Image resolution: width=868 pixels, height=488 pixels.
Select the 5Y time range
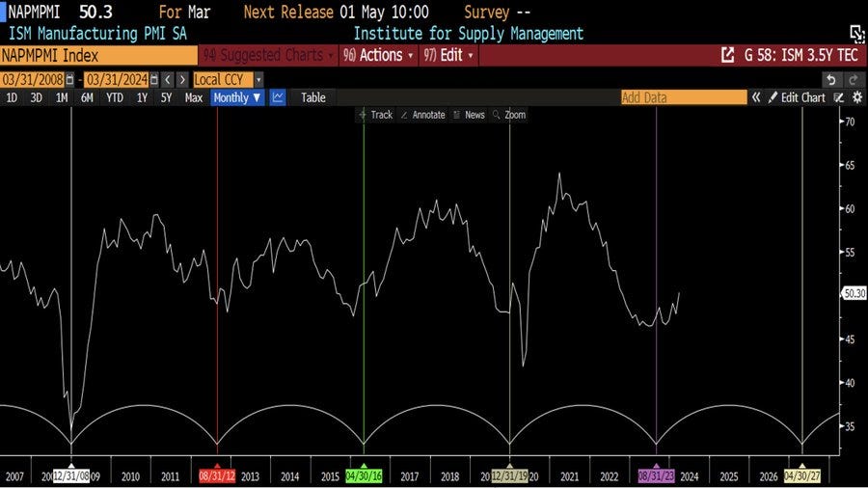coord(166,97)
